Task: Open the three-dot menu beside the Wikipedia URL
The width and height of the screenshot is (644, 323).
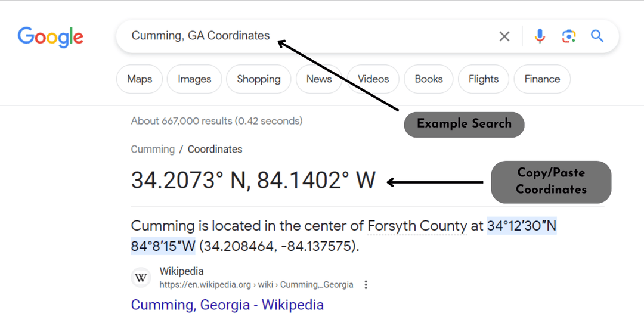Action: click(366, 285)
